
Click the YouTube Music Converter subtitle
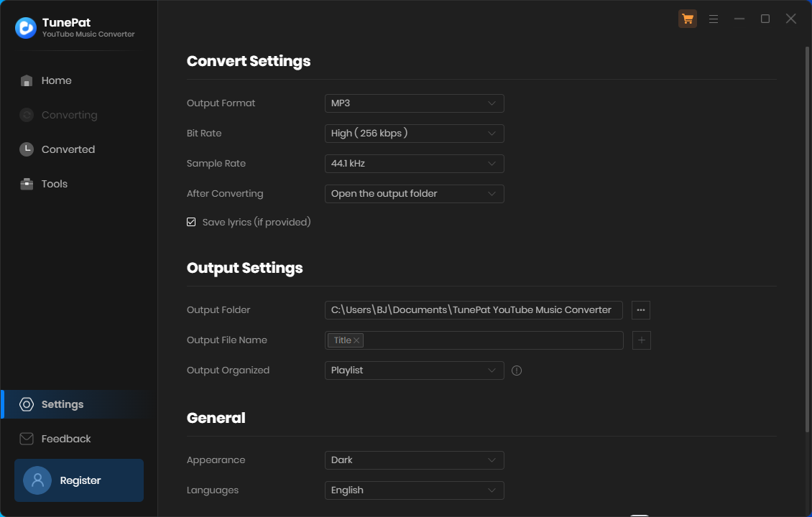[x=88, y=34]
